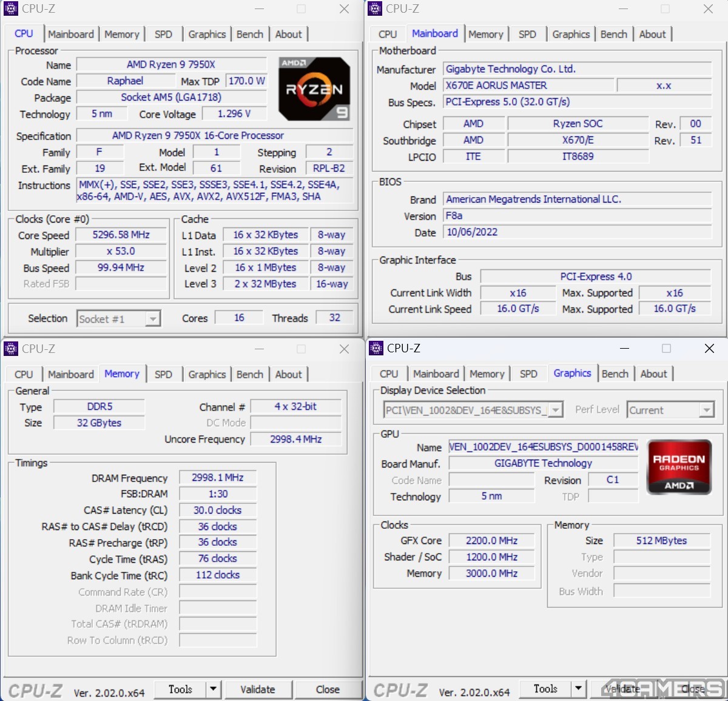Select the Graphics tab in the Memory window

pos(207,375)
